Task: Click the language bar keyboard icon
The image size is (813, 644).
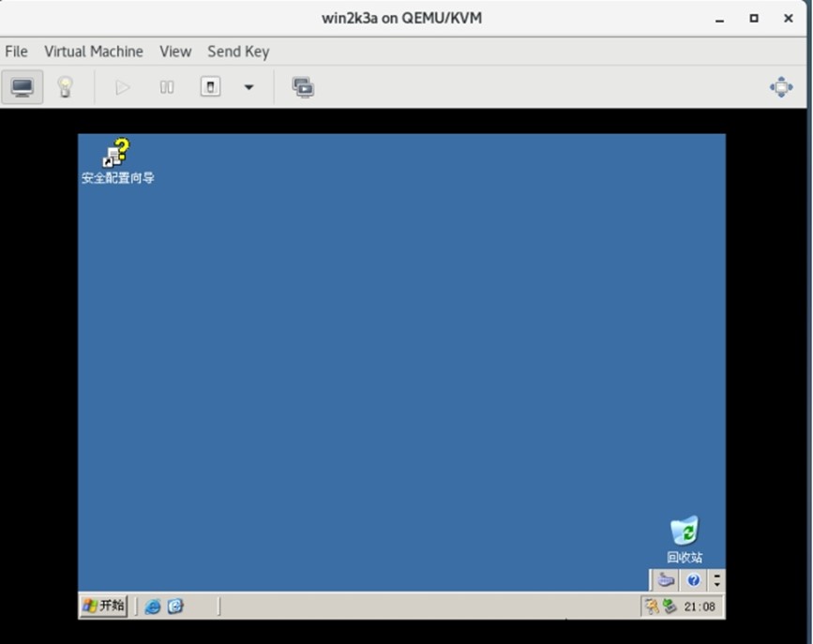Action: (666, 579)
